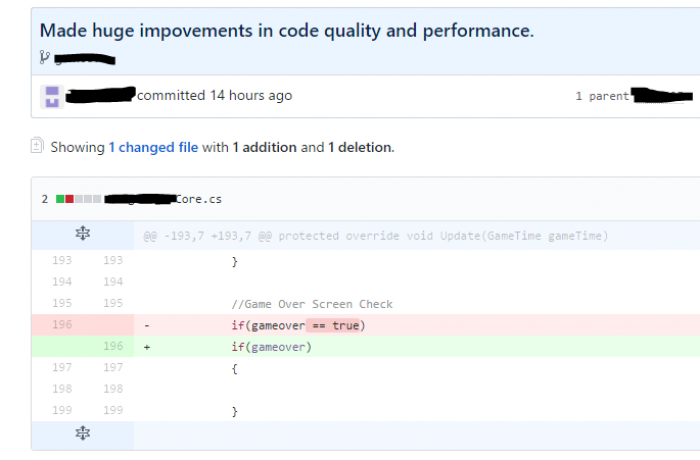Click the diff count number 2
The height and width of the screenshot is (460, 700).
coord(45,199)
